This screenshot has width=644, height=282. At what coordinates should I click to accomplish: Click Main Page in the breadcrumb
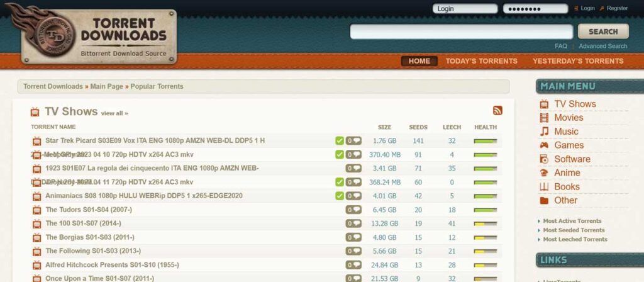(x=107, y=86)
